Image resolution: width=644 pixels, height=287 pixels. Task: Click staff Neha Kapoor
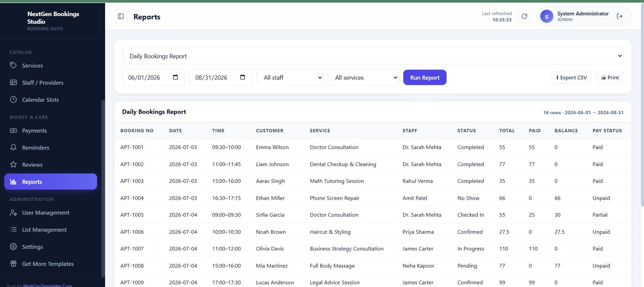click(x=418, y=266)
